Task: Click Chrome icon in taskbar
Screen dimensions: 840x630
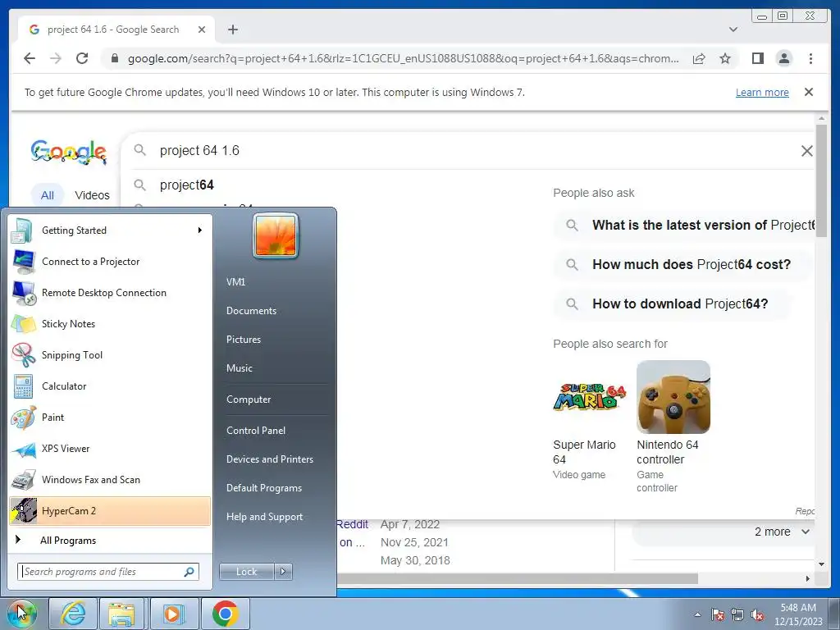Action: (225, 614)
